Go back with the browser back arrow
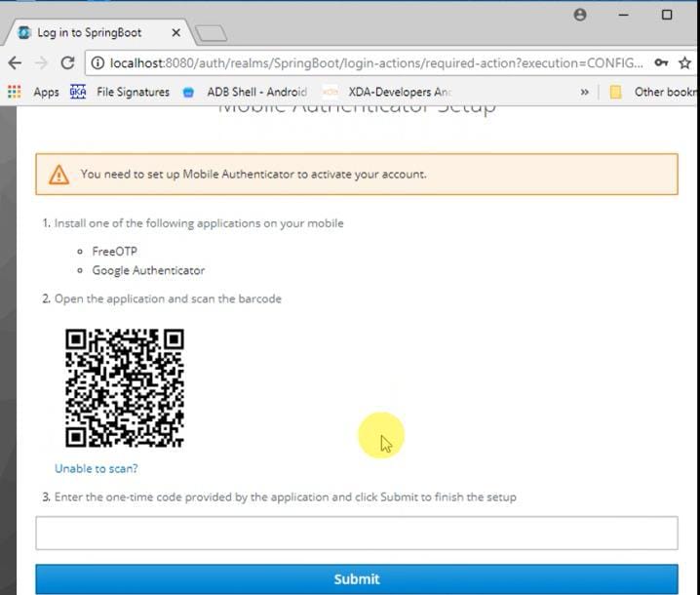 tap(15, 63)
